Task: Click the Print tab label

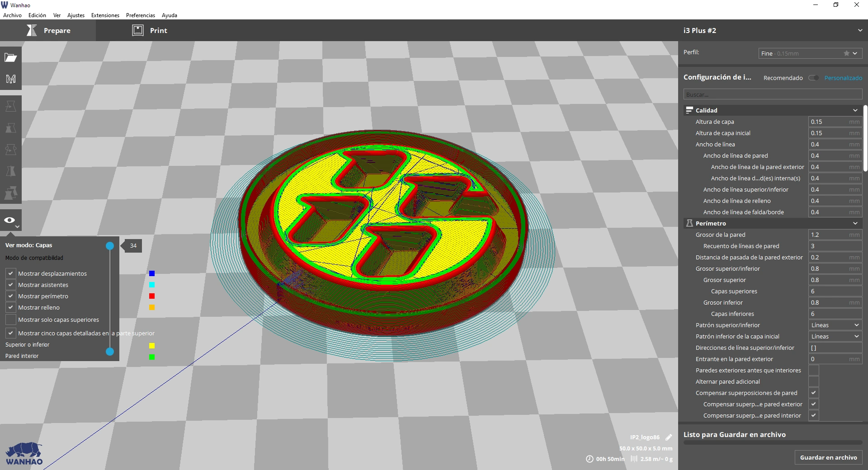Action: 159,30
